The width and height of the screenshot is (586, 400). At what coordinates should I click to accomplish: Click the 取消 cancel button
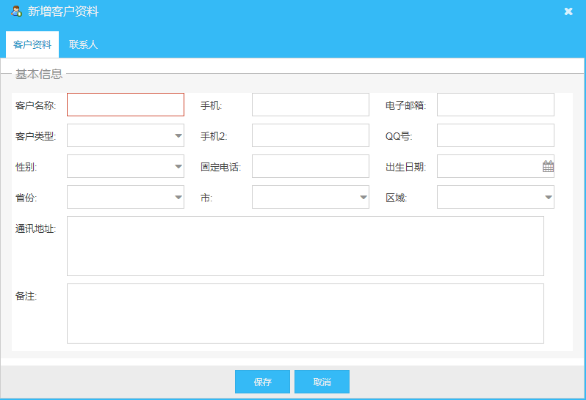pyautogui.click(x=322, y=382)
